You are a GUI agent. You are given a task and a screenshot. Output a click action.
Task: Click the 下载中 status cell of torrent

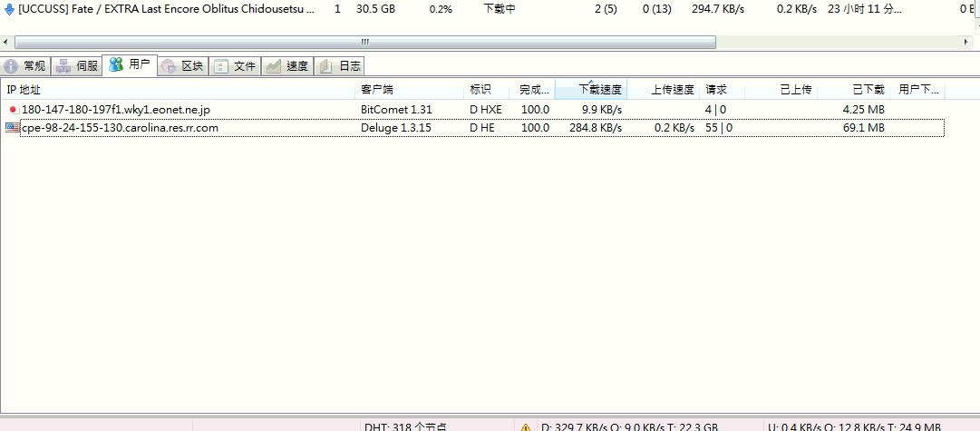[500, 10]
